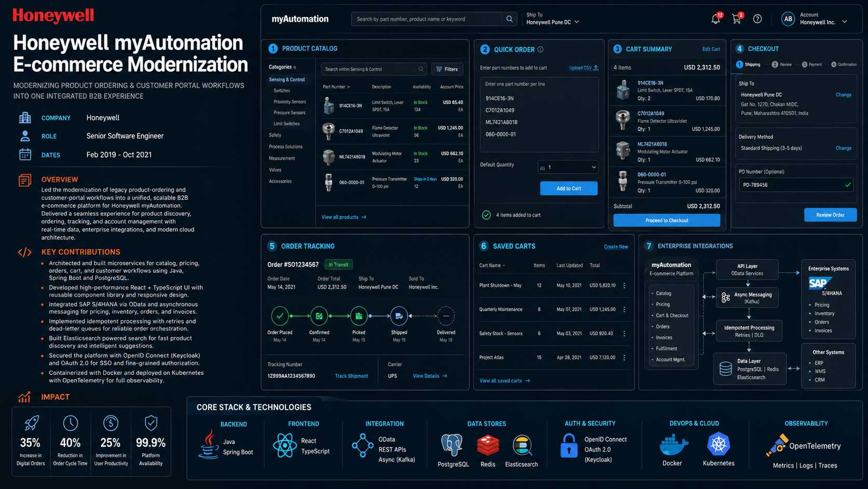This screenshot has width=868, height=489.
Task: Click the Redis icon
Action: pos(488,445)
